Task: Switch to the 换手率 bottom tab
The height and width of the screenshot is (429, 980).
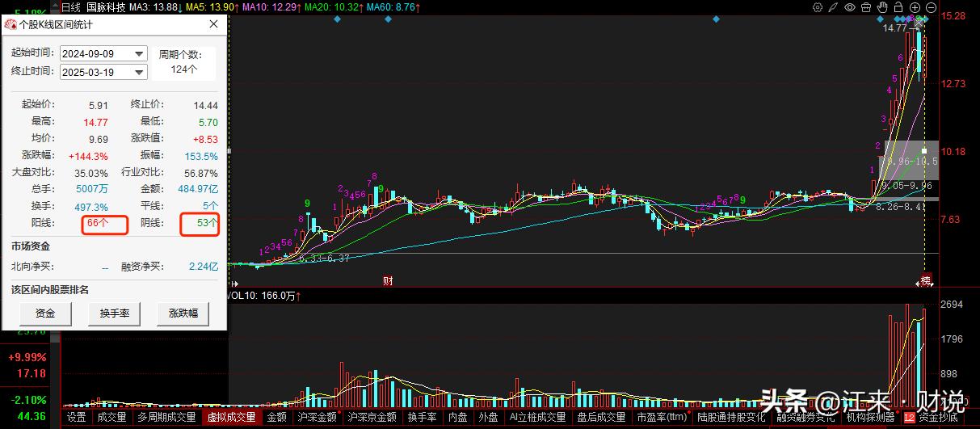Action: (x=422, y=418)
